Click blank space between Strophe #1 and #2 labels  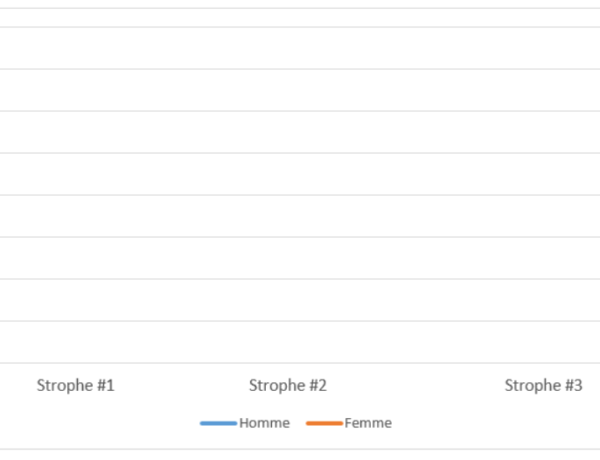coord(182,385)
